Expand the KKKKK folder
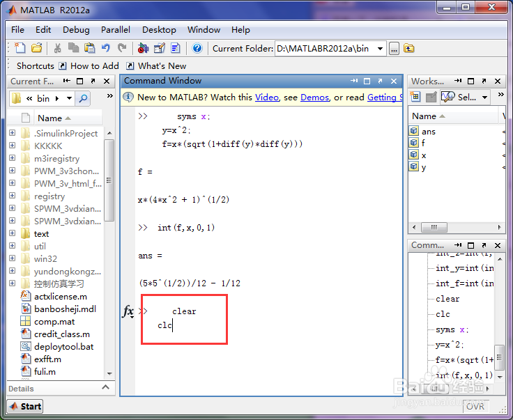 pyautogui.click(x=12, y=145)
